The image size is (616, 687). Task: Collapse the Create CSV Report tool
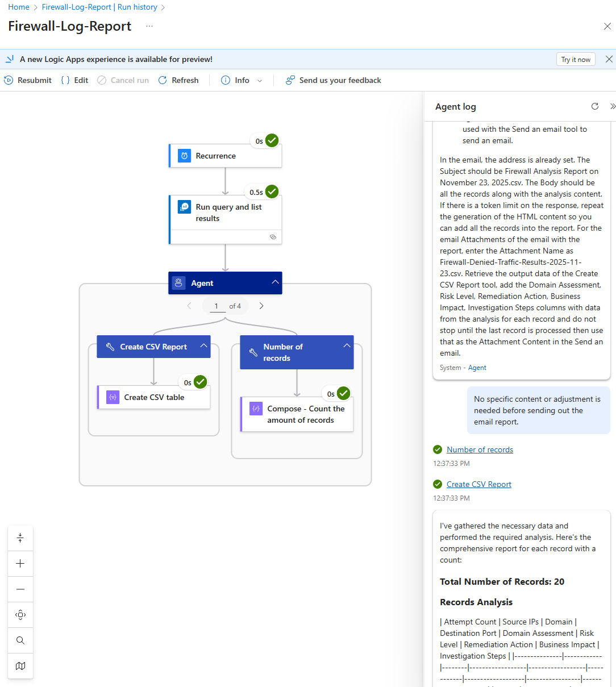coord(203,346)
